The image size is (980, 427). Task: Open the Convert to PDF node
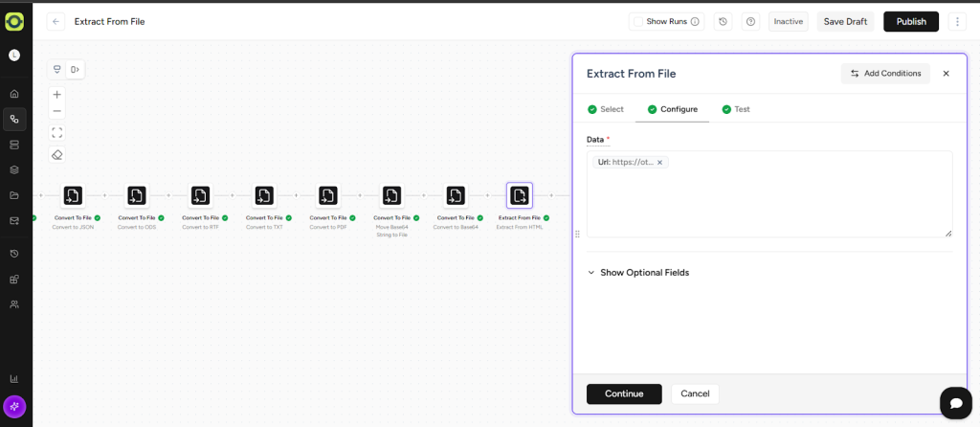(x=328, y=195)
